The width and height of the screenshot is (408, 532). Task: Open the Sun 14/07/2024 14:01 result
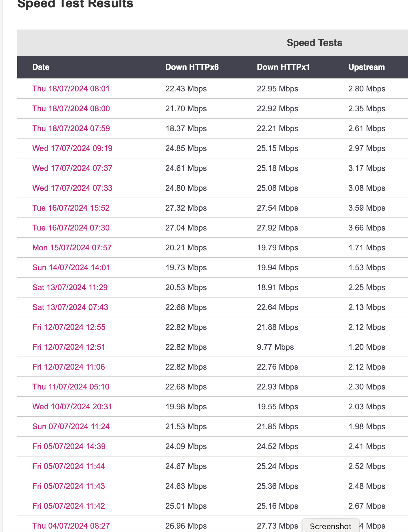tap(71, 267)
